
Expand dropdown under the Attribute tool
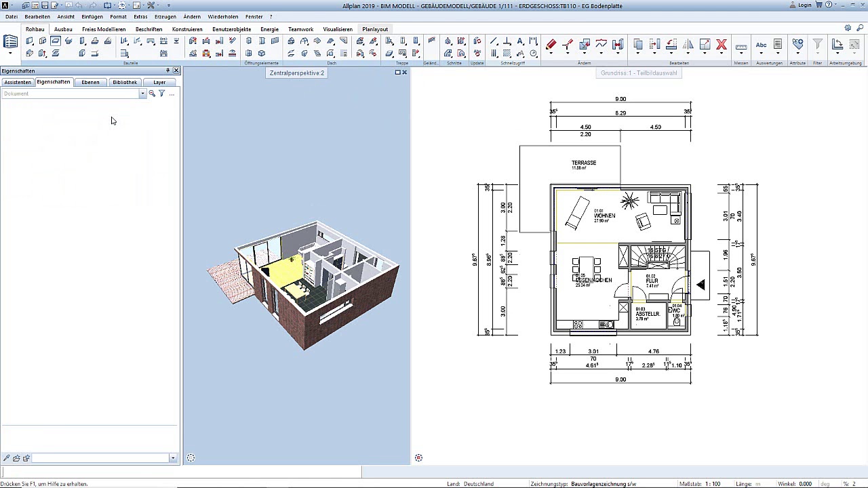point(797,54)
